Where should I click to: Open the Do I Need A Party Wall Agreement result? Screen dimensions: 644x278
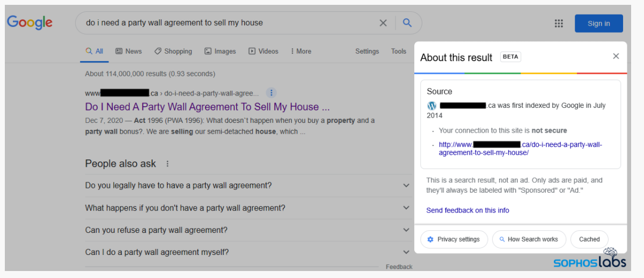click(207, 107)
